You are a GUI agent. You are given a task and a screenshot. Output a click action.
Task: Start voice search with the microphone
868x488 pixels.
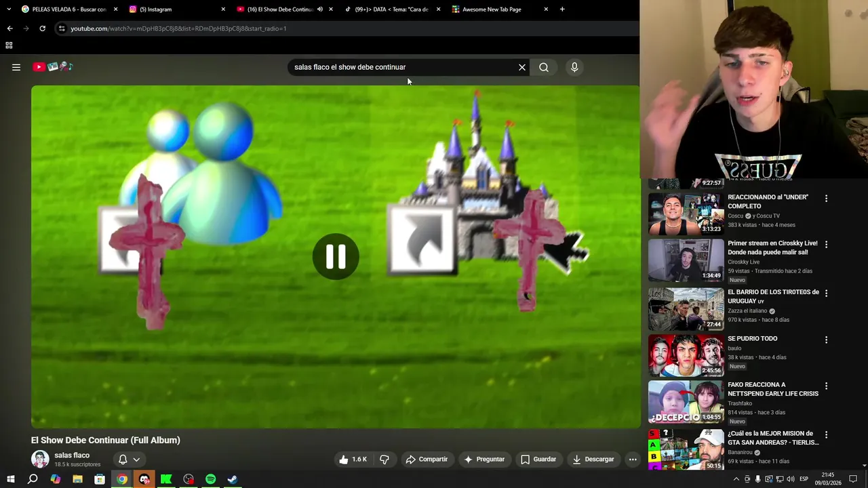point(574,67)
